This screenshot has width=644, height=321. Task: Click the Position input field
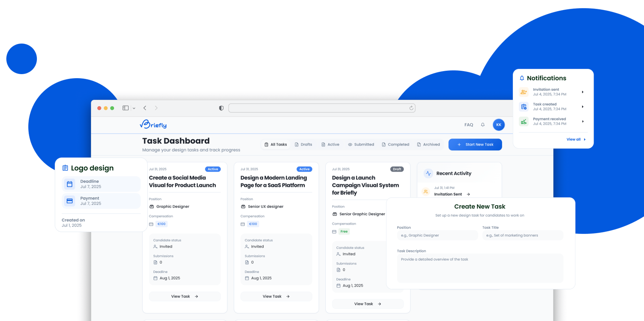click(x=437, y=235)
